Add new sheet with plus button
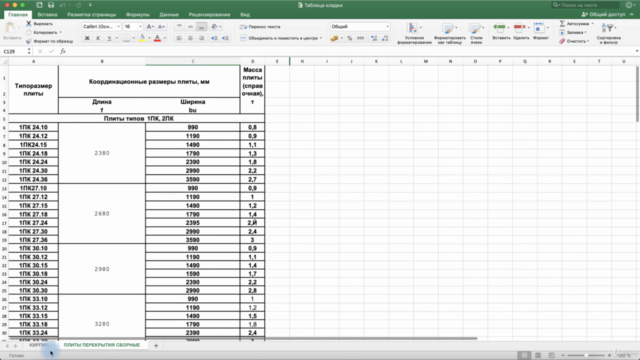Image resolution: width=640 pixels, height=360 pixels. 156,346
